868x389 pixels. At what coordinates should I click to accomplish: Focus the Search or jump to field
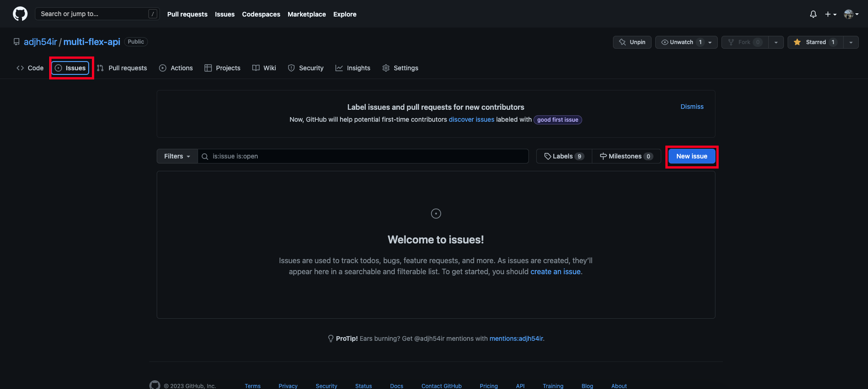(x=97, y=14)
